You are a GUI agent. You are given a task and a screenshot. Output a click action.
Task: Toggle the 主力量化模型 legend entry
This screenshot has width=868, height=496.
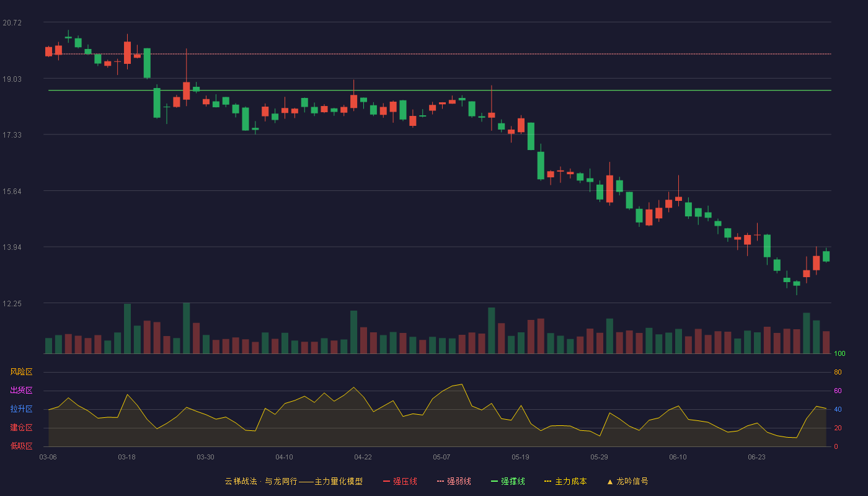(293, 481)
